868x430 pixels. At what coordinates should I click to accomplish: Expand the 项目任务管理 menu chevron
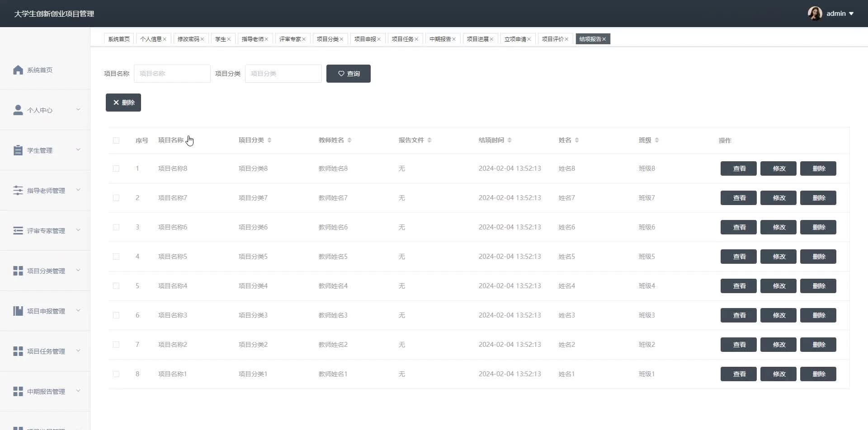tap(78, 351)
